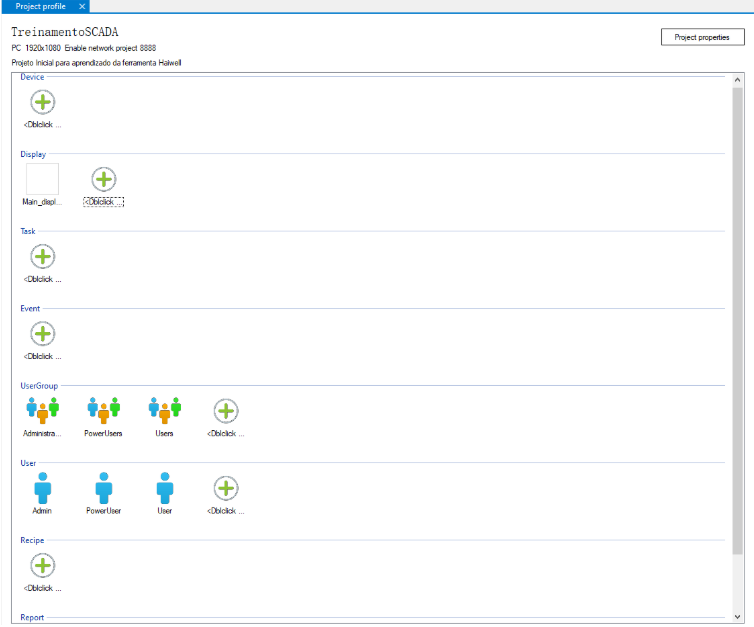Select the Admin user icon
This screenshot has height=627, width=754.
(42, 488)
